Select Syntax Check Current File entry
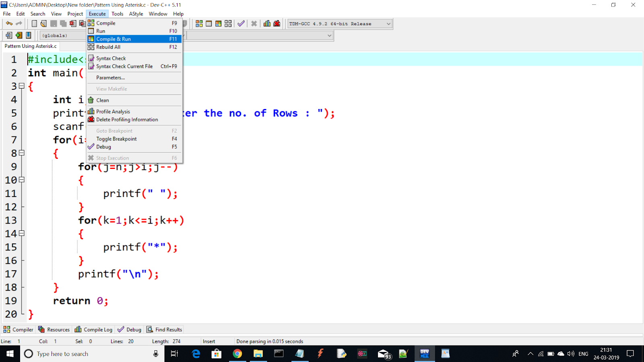 tap(134, 66)
